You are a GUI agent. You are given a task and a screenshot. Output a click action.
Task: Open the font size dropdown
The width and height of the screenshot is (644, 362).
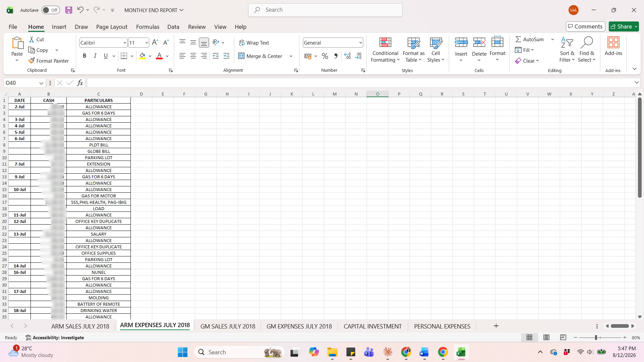coord(147,43)
